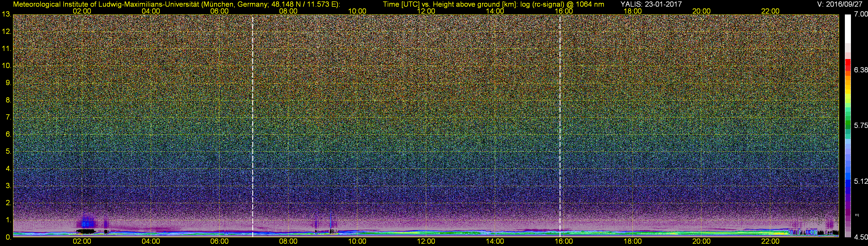
Task: Select the 10:00 label on the top time axis
Action: tap(357, 11)
